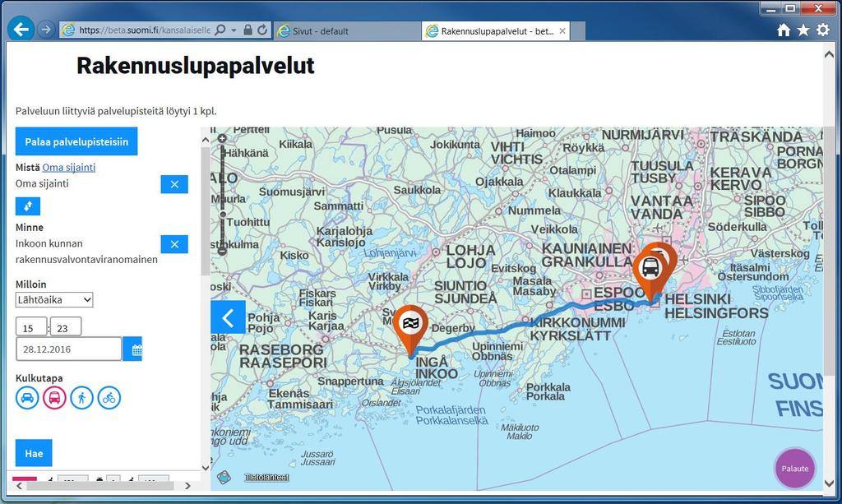Open browser Home icon
The width and height of the screenshot is (842, 504).
pyautogui.click(x=784, y=30)
